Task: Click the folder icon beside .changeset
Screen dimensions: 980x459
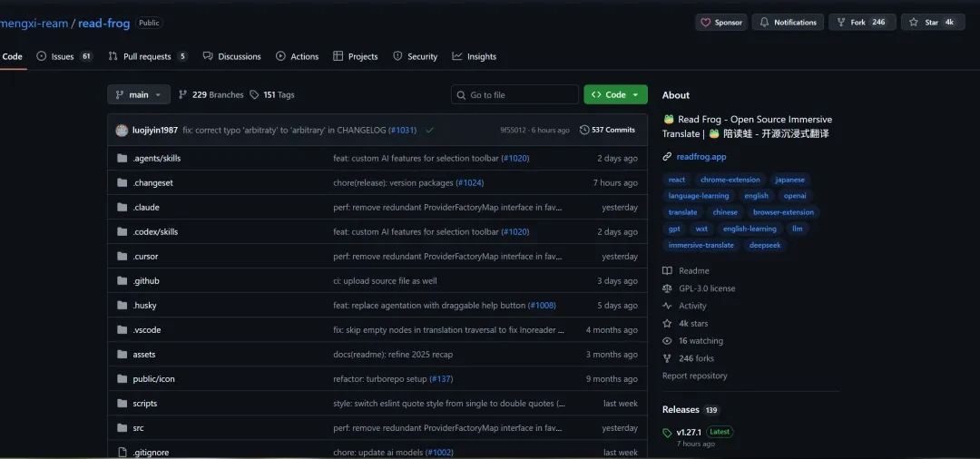Action: click(x=122, y=183)
